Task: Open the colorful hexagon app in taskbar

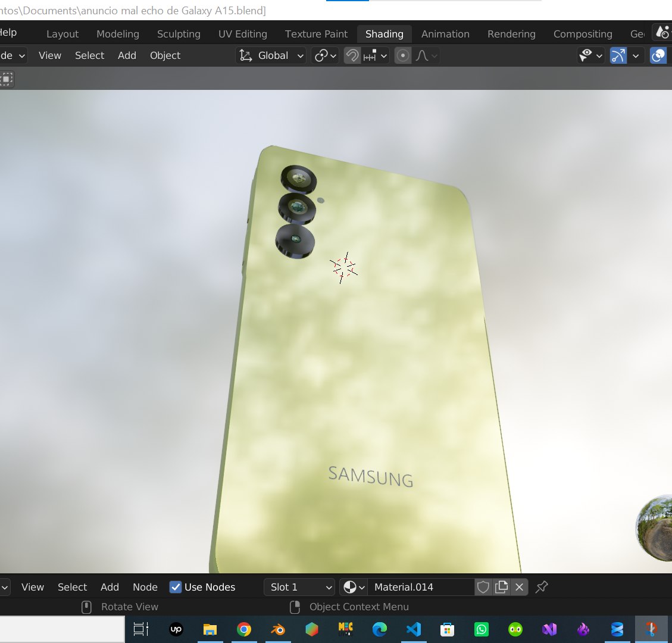Action: [311, 629]
